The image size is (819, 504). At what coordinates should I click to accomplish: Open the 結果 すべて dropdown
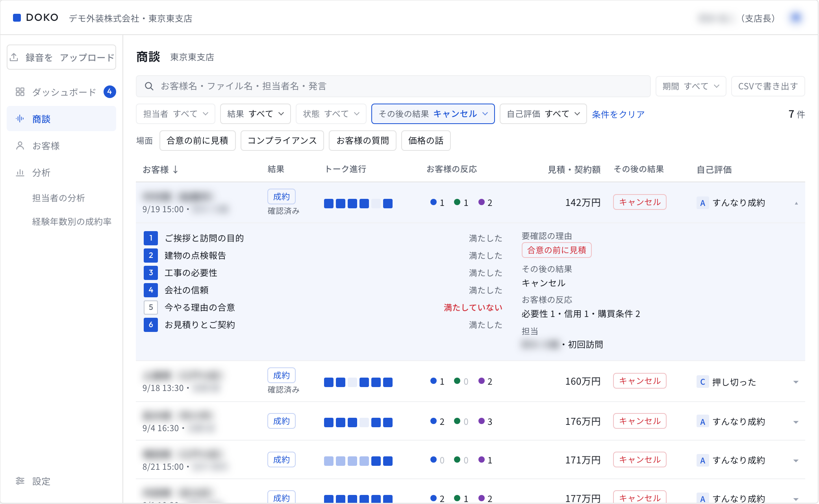coord(256,114)
